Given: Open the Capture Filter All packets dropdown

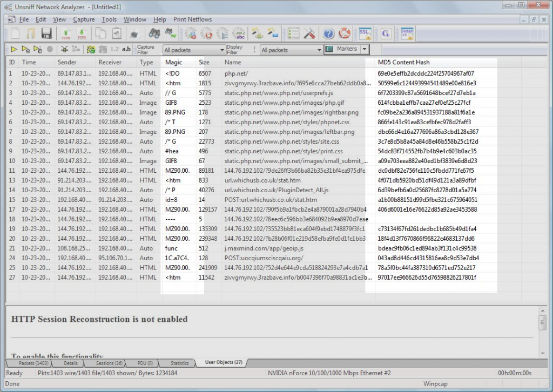Looking at the screenshot, I should [x=194, y=50].
